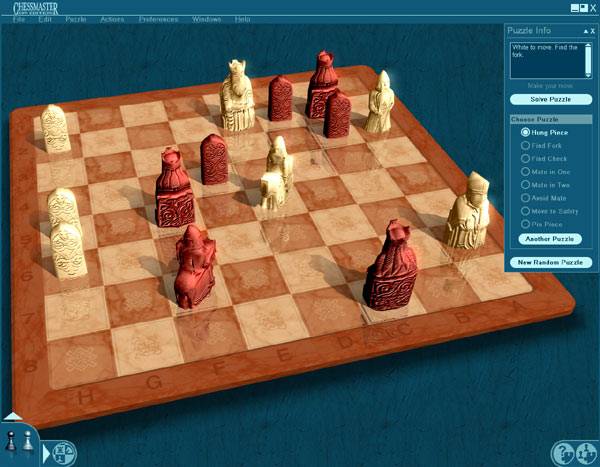Choose the Mate in Two puzzle option
600x467 pixels.
click(x=525, y=184)
